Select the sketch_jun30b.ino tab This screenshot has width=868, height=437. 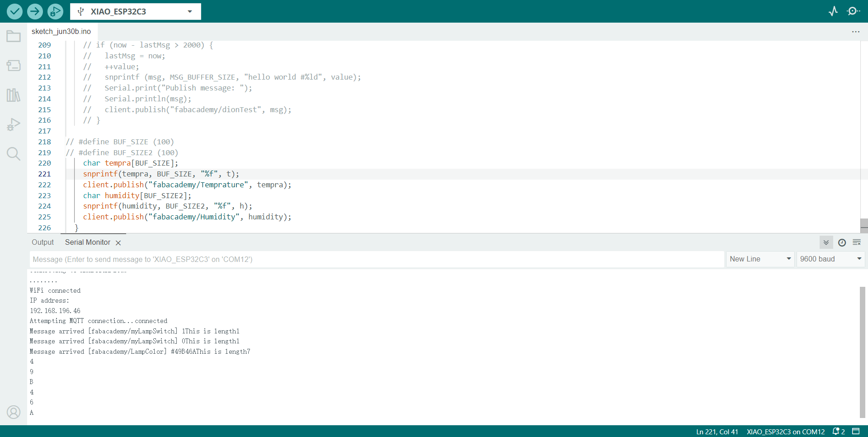61,32
